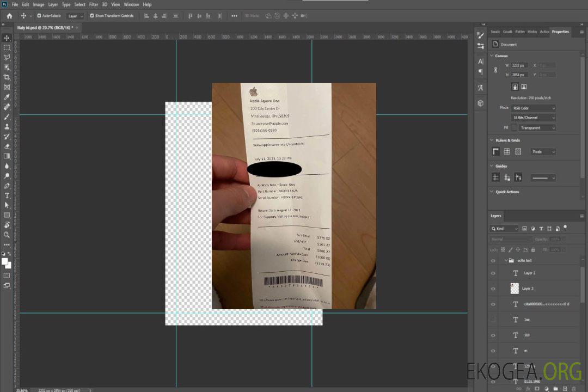Viewport: 588px width, 392px height.
Task: Open the 3D panel cube icon
Action: pyautogui.click(x=480, y=103)
